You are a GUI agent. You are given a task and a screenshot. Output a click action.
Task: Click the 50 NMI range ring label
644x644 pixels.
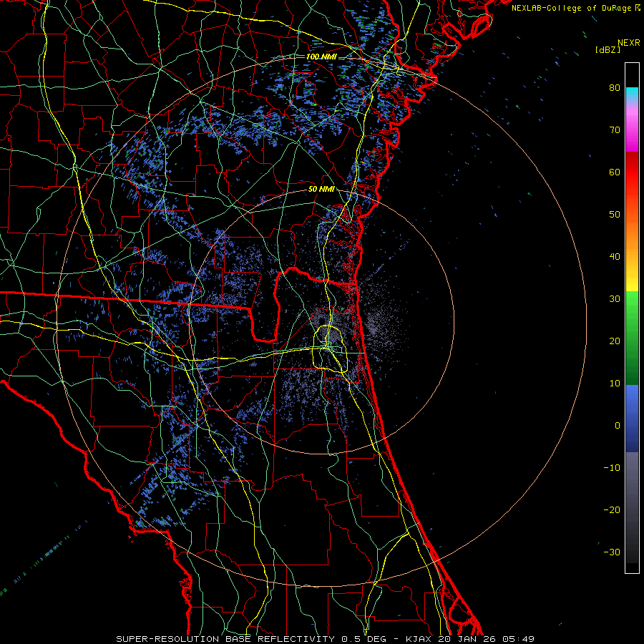click(321, 189)
